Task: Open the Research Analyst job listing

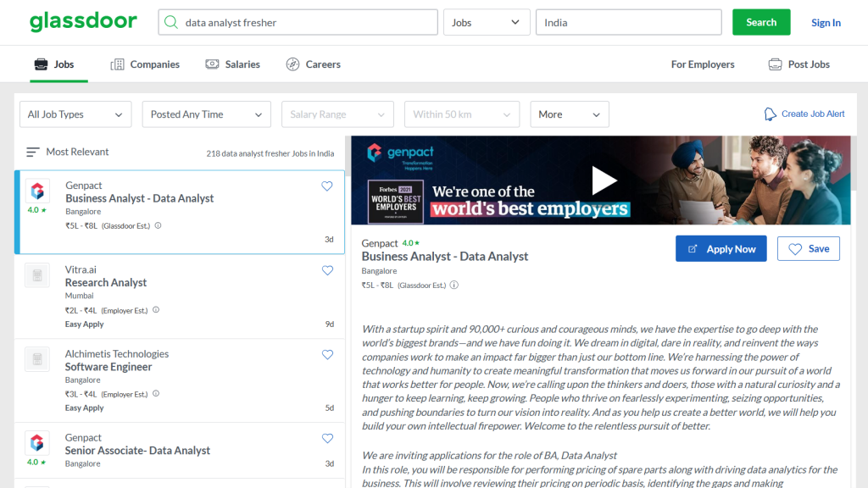Action: pos(106,282)
